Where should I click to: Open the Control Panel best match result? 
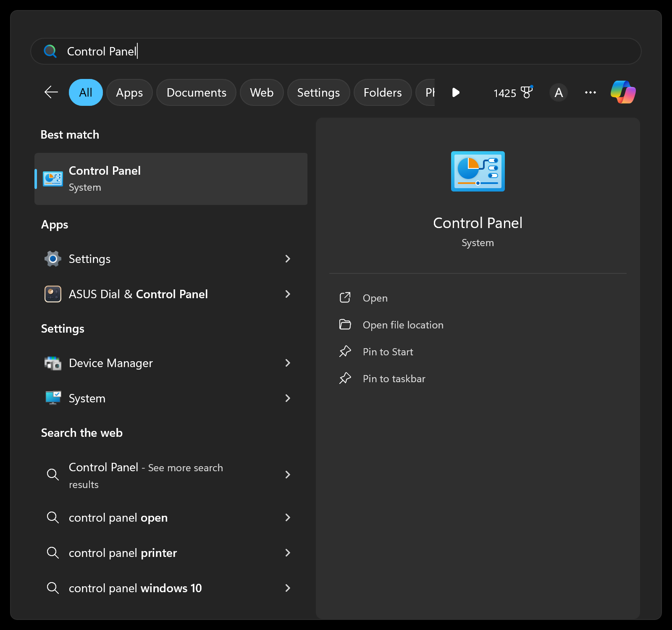pyautogui.click(x=171, y=179)
